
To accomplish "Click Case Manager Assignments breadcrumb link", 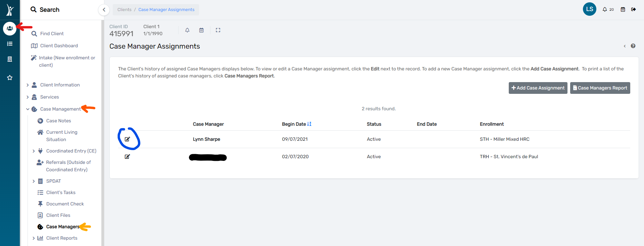I will [x=166, y=10].
